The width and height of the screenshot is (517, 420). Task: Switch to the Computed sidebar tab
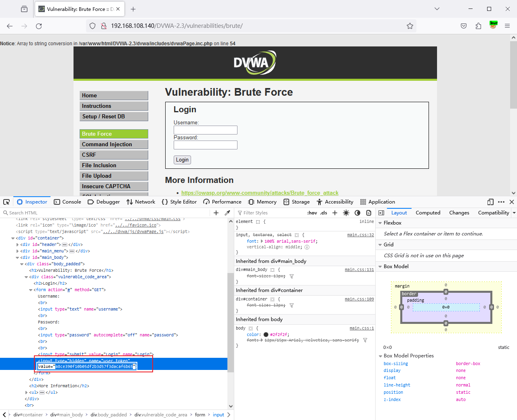pos(428,213)
